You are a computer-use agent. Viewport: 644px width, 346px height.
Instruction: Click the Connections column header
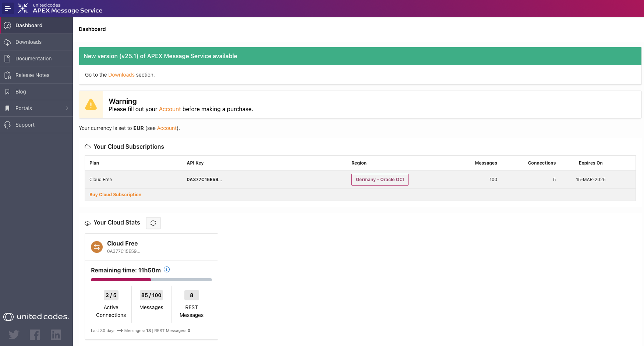[x=542, y=163]
